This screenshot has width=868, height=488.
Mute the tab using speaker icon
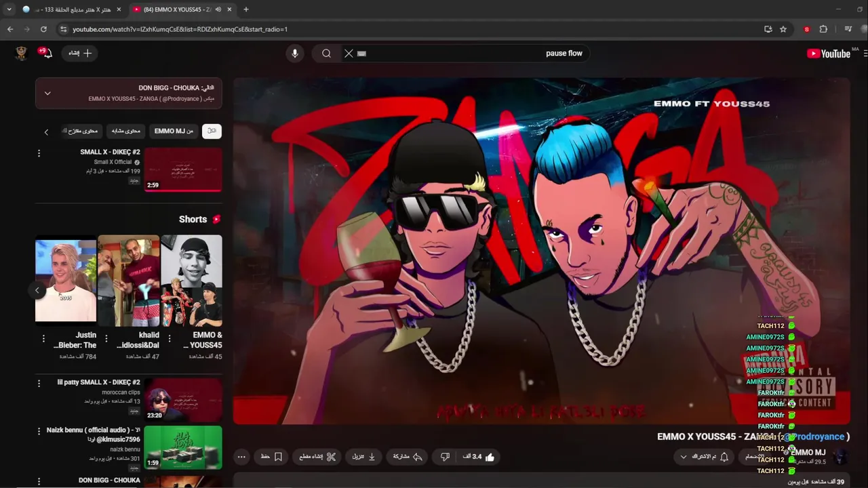[218, 9]
